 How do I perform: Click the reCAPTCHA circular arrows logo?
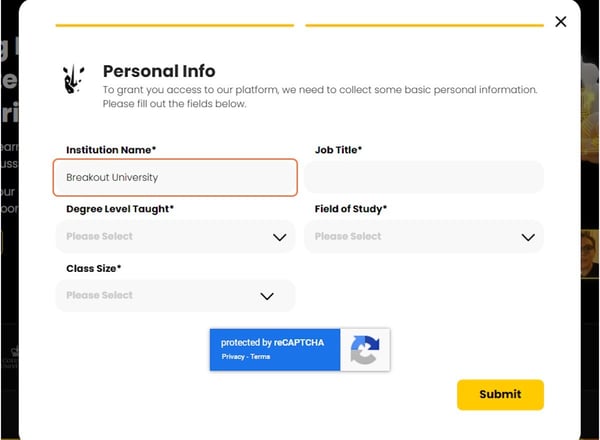click(365, 350)
